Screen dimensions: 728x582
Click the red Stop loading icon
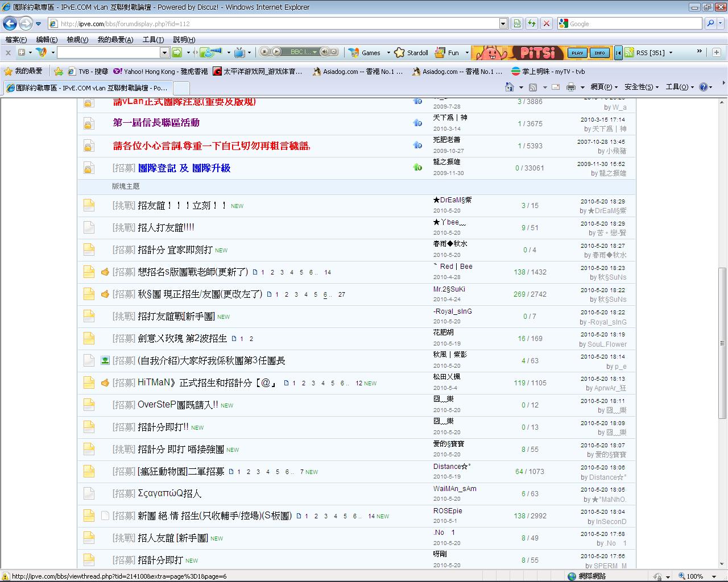coord(546,23)
